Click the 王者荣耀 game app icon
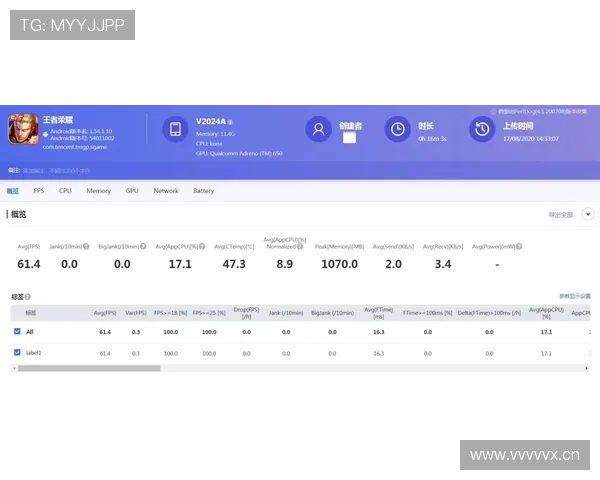Viewport: 600px width, 480px height. pos(23,130)
